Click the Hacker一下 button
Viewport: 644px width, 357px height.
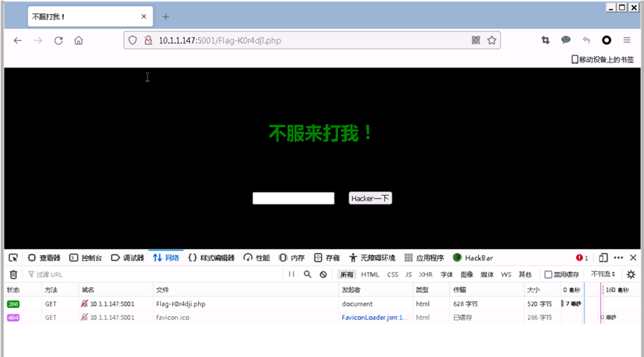(370, 198)
